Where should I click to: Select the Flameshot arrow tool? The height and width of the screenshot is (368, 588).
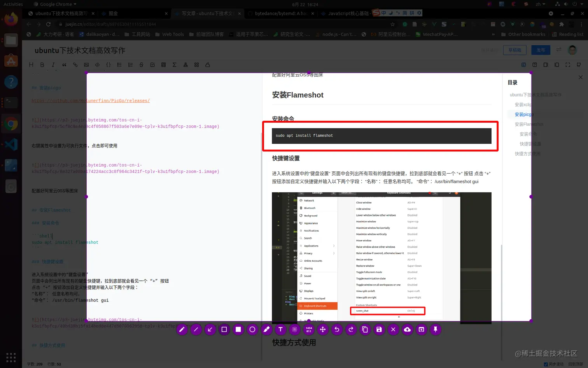[x=210, y=329]
